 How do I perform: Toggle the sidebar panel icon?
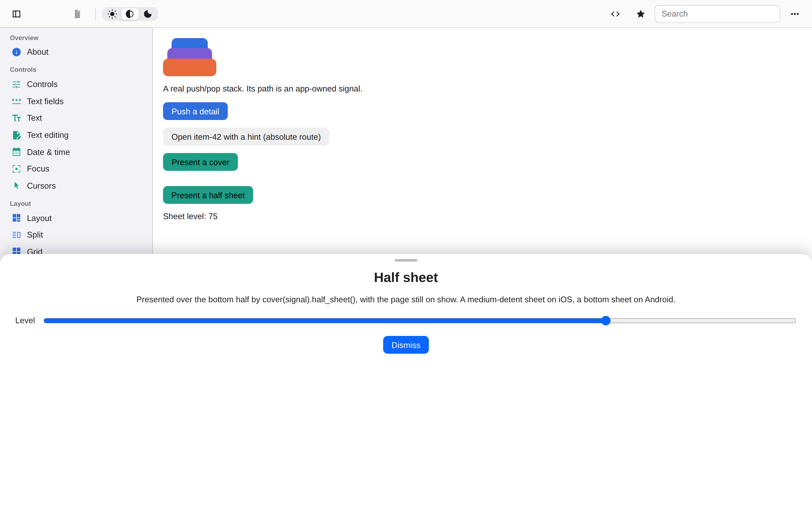pyautogui.click(x=16, y=14)
